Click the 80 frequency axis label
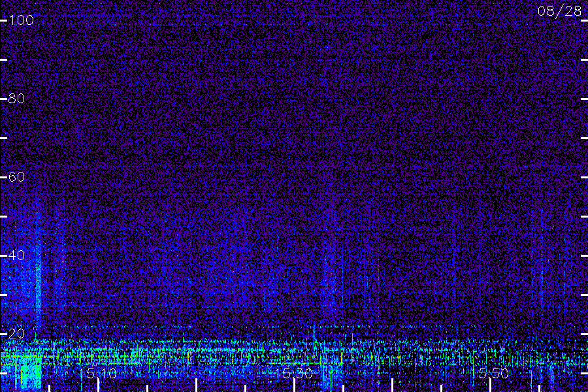Viewport: 588px width, 392px height. click(x=16, y=98)
